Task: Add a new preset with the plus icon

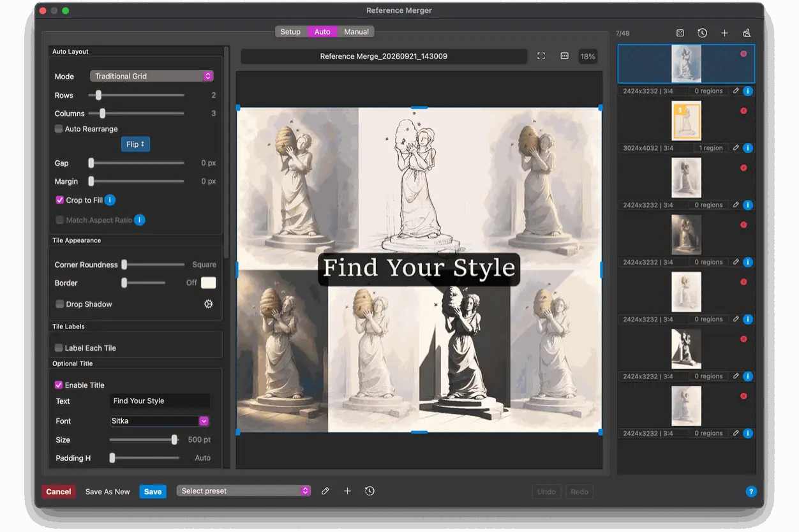Action: click(x=347, y=491)
